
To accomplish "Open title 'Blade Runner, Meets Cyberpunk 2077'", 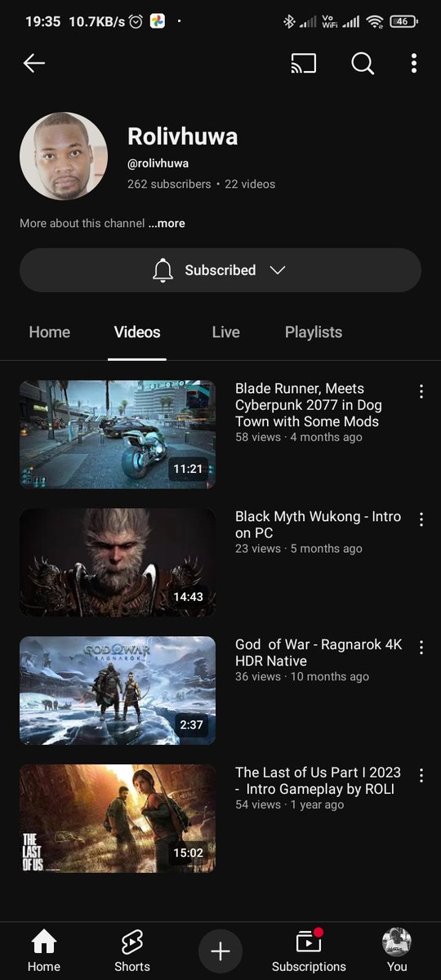I will [309, 405].
